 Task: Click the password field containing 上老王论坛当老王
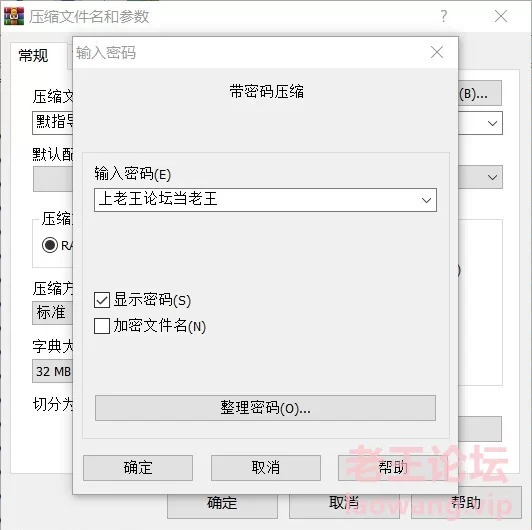[265, 200]
